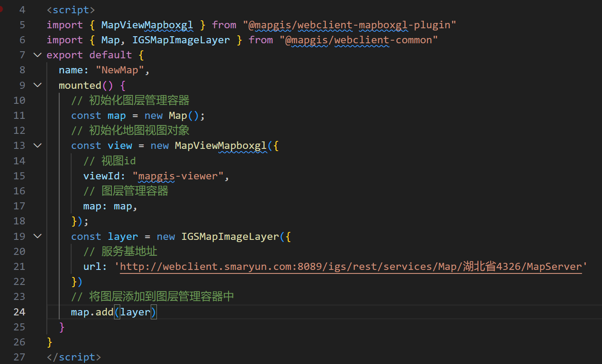This screenshot has width=602, height=364.
Task: Collapse the mounted() function fold chevron
Action: pos(37,85)
